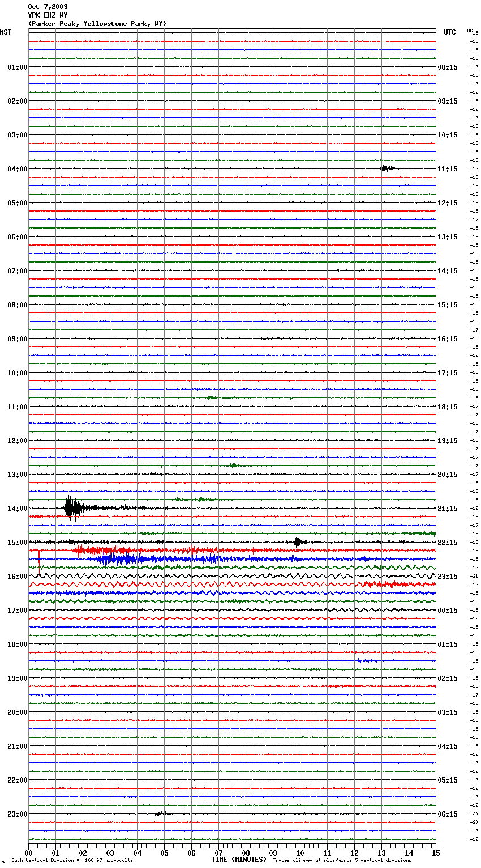Click the 22:15 UTC time label
This screenshot has height=868, width=481.
[448, 543]
